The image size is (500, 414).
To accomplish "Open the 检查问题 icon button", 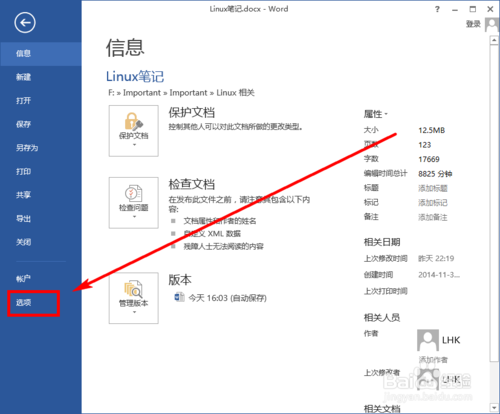I will pyautogui.click(x=134, y=203).
